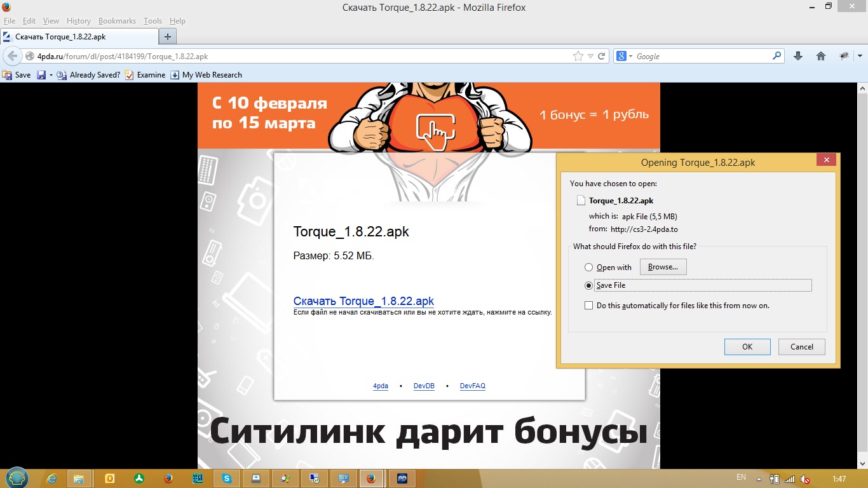The image size is (868, 488).
Task: Select the Save File radio button
Action: click(x=588, y=285)
